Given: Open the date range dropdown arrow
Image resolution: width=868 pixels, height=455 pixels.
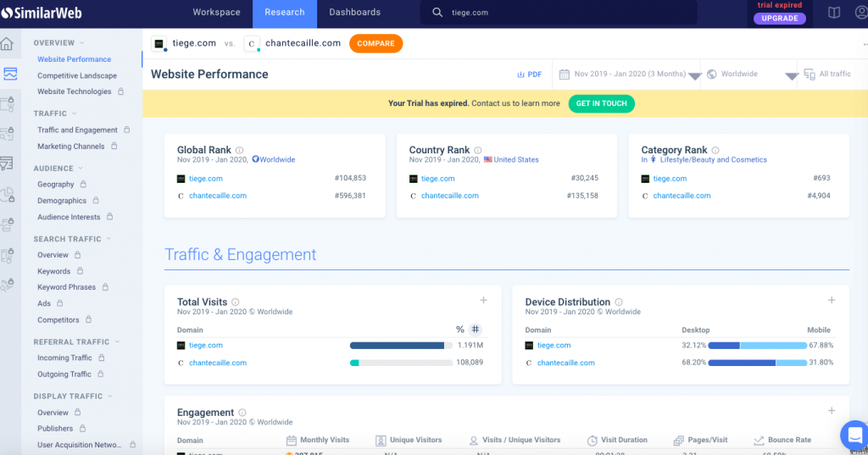Looking at the screenshot, I should coord(695,76).
